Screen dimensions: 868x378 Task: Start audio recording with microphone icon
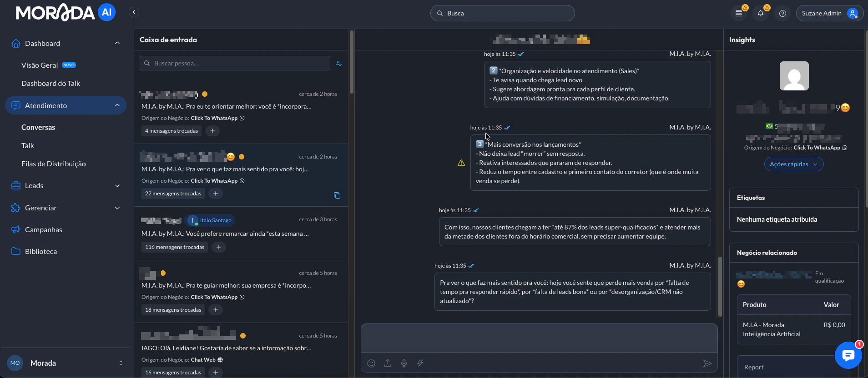(404, 363)
